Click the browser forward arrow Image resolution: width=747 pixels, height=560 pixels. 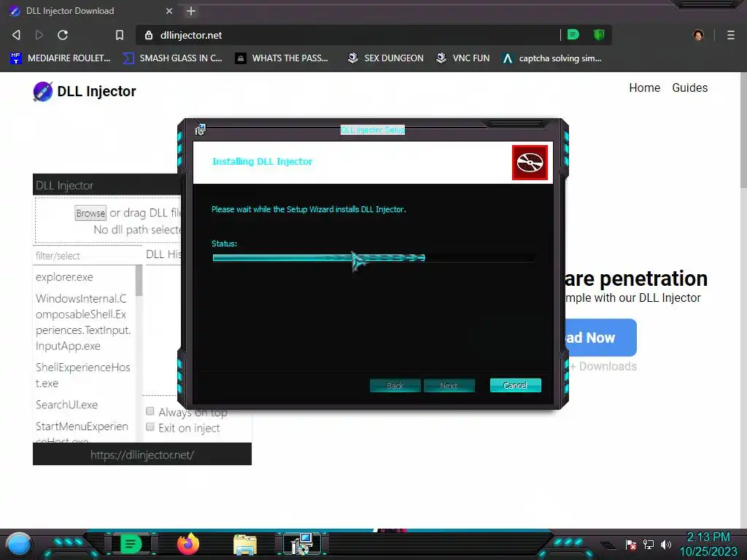[x=39, y=35]
